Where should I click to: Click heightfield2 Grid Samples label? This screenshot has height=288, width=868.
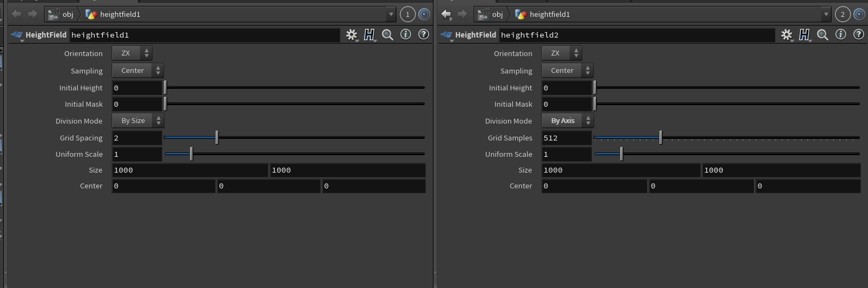(x=510, y=138)
